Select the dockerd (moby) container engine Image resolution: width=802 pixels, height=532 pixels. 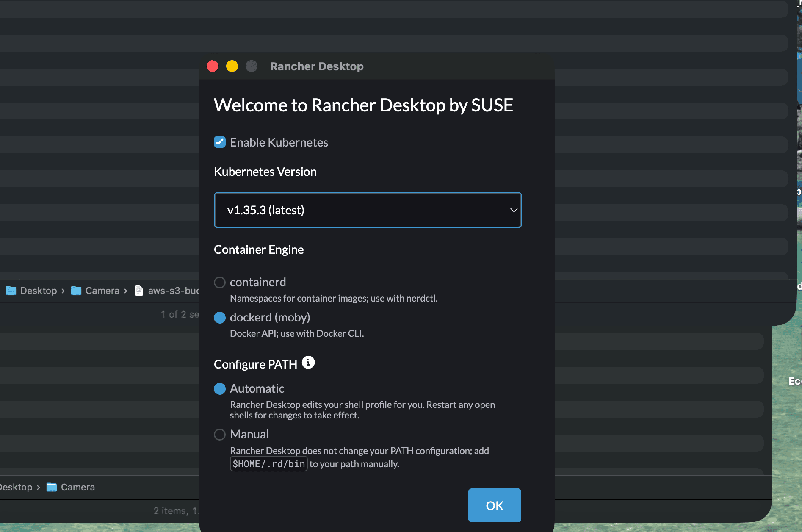pyautogui.click(x=219, y=317)
